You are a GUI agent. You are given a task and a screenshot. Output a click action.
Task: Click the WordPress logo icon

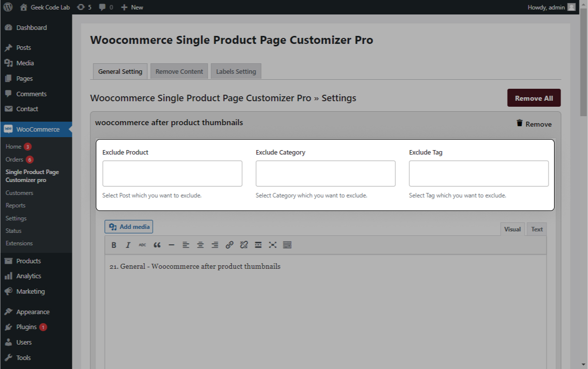8,7
